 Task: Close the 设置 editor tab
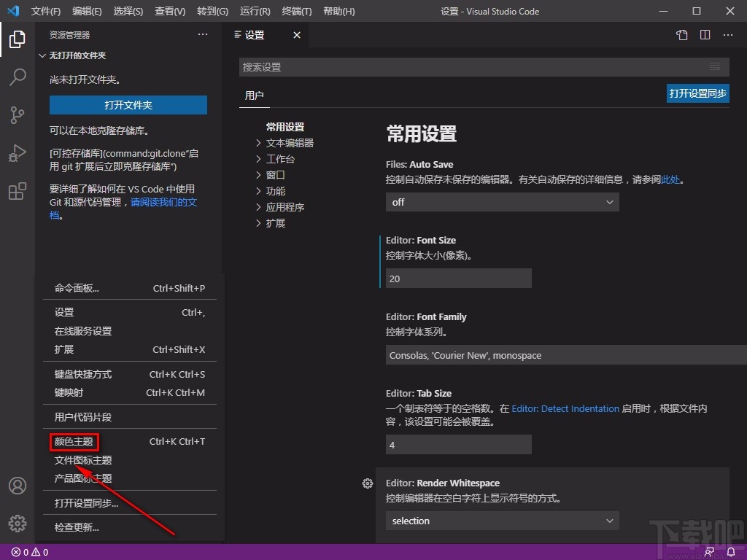[297, 35]
